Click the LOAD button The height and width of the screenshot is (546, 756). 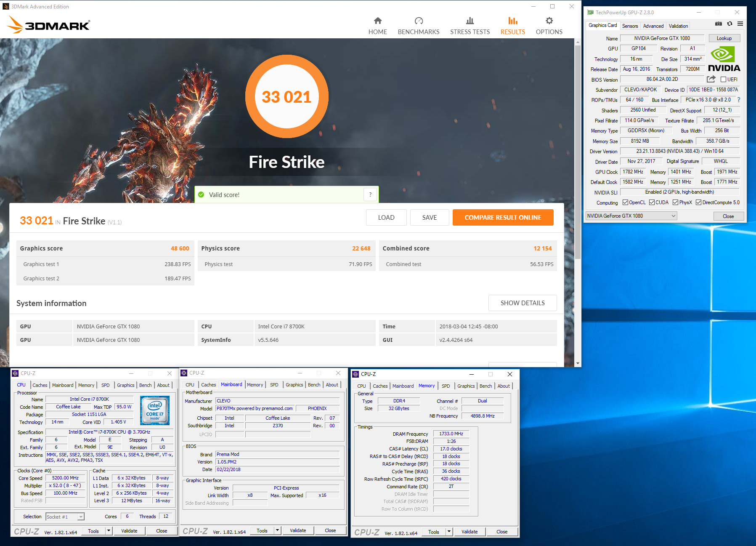tap(386, 218)
